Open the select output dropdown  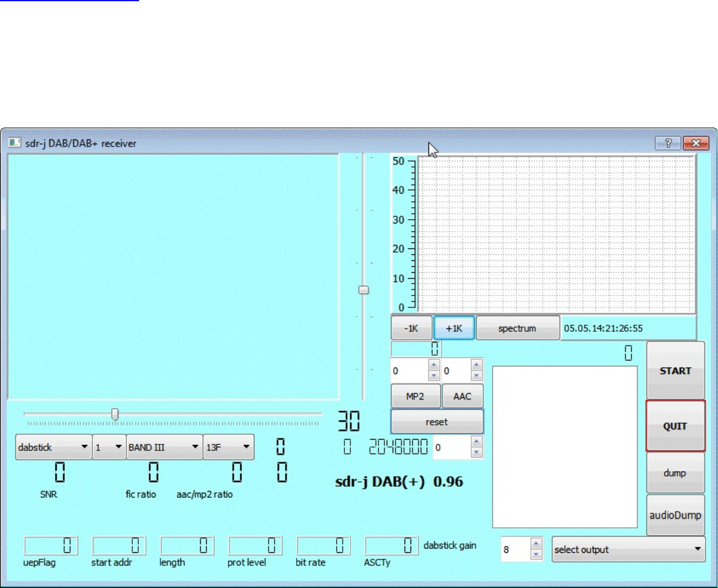pos(629,549)
